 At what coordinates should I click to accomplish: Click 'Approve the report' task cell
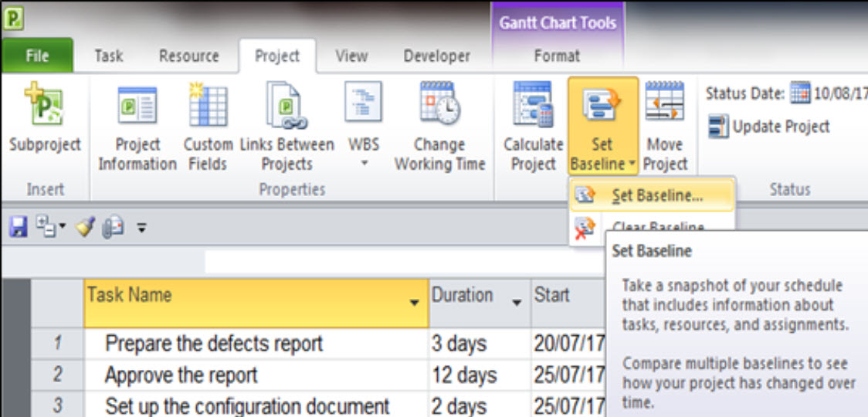[x=256, y=375]
